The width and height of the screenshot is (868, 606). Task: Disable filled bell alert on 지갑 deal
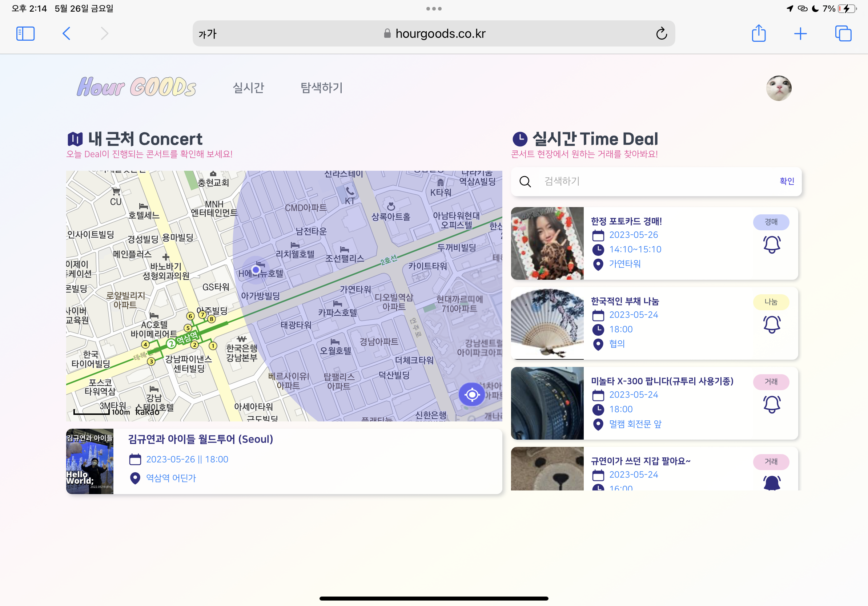coord(772,482)
